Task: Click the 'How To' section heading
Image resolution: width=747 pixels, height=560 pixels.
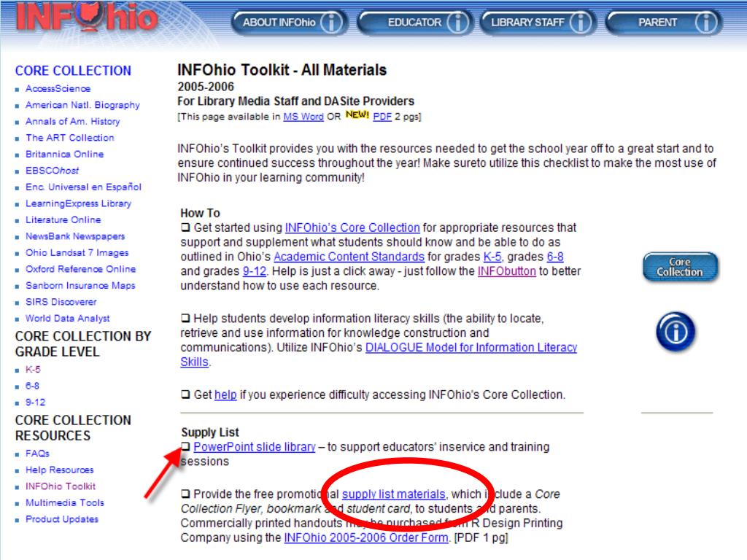Action: click(200, 213)
